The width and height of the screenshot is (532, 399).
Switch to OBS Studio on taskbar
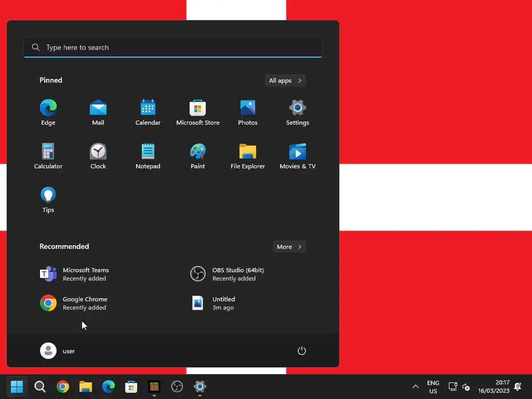pos(177,387)
